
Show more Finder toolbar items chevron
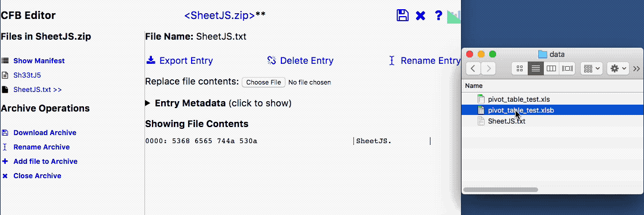point(637,68)
